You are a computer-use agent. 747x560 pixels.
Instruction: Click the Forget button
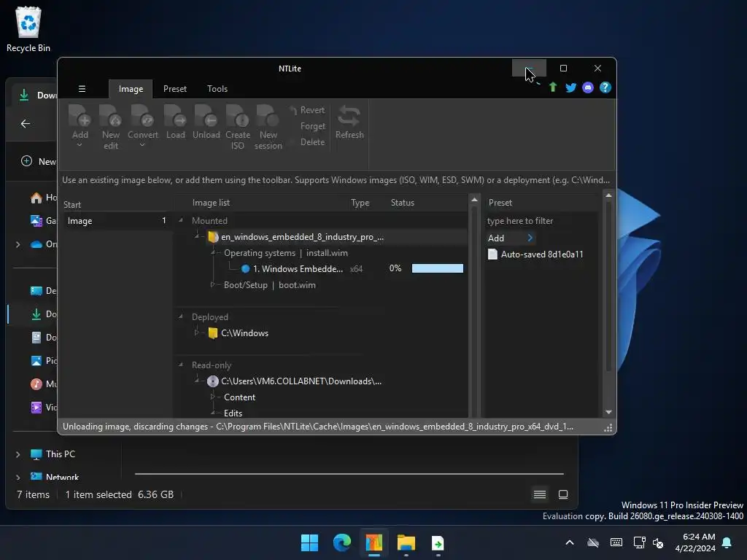[312, 126]
